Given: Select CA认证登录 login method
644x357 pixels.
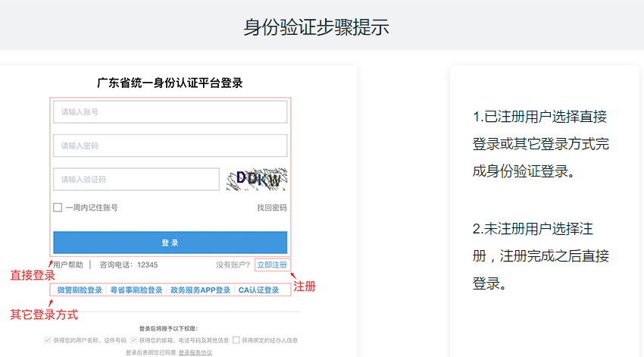Looking at the screenshot, I should pyautogui.click(x=259, y=290).
